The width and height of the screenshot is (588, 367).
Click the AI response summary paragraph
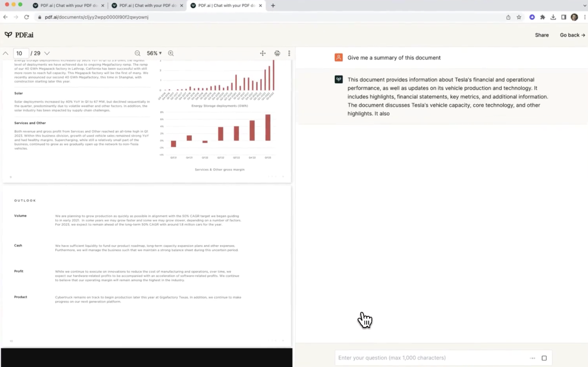tap(447, 96)
